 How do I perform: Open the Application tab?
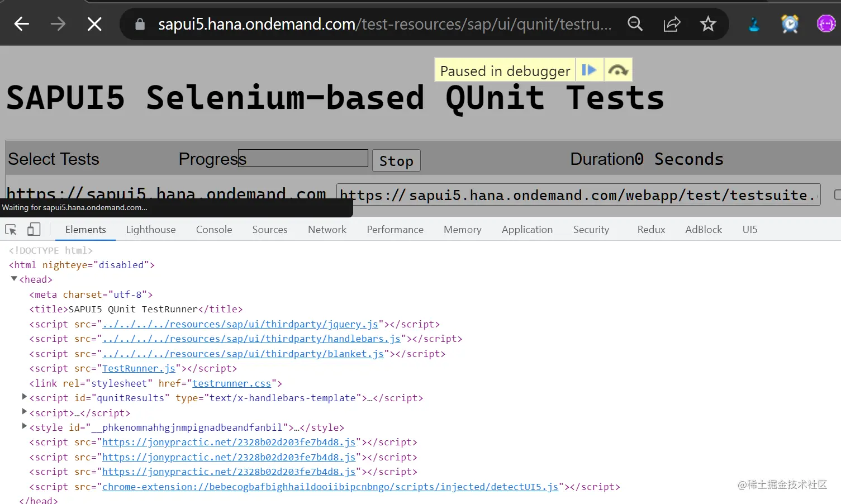pos(527,230)
